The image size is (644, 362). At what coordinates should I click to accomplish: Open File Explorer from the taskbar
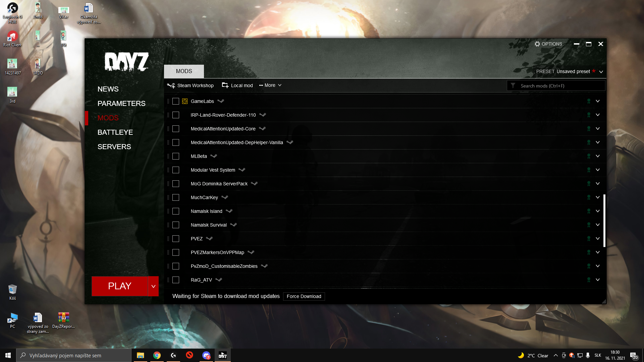[x=140, y=355]
